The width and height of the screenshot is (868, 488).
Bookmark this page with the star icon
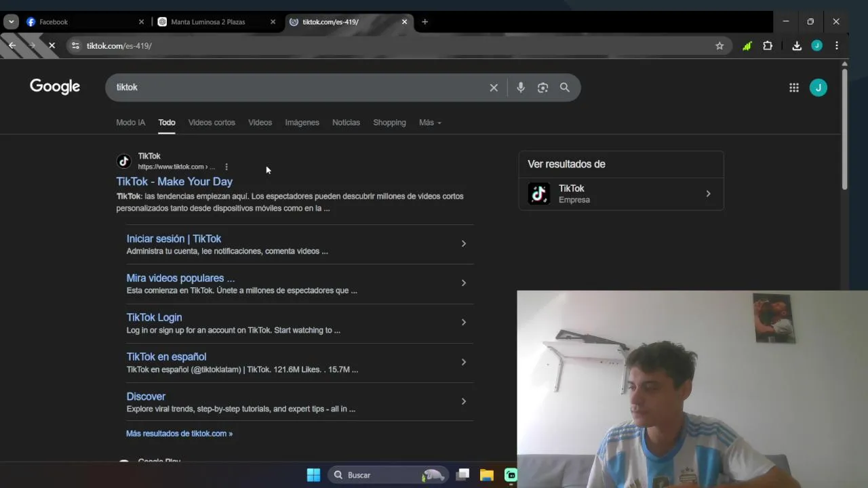point(719,45)
